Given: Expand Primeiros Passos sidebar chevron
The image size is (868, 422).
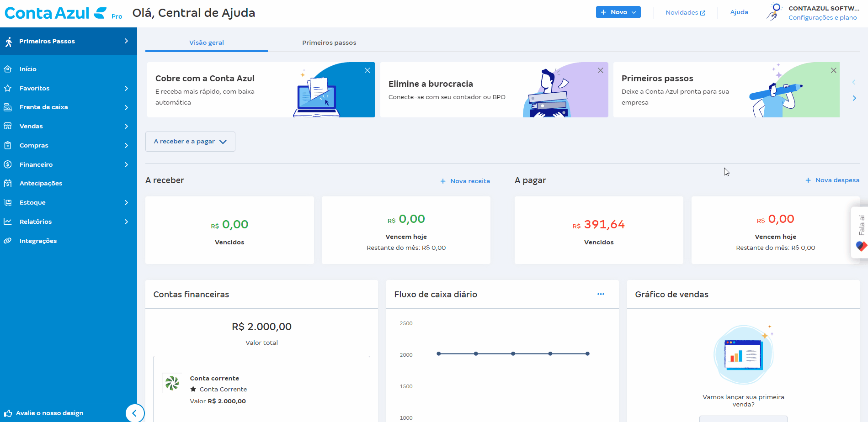Looking at the screenshot, I should (126, 41).
